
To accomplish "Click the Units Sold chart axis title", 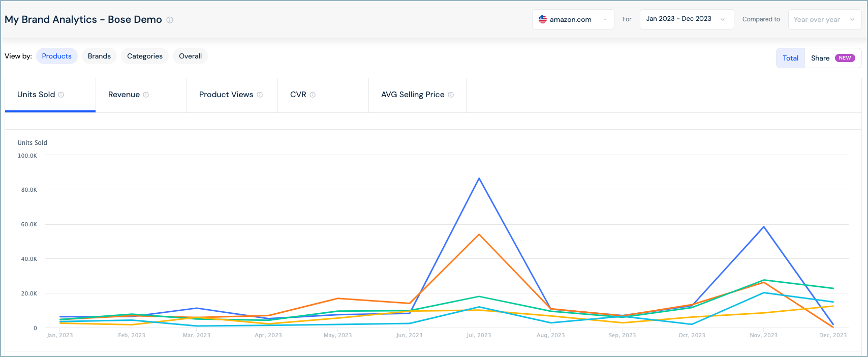I will (x=33, y=143).
